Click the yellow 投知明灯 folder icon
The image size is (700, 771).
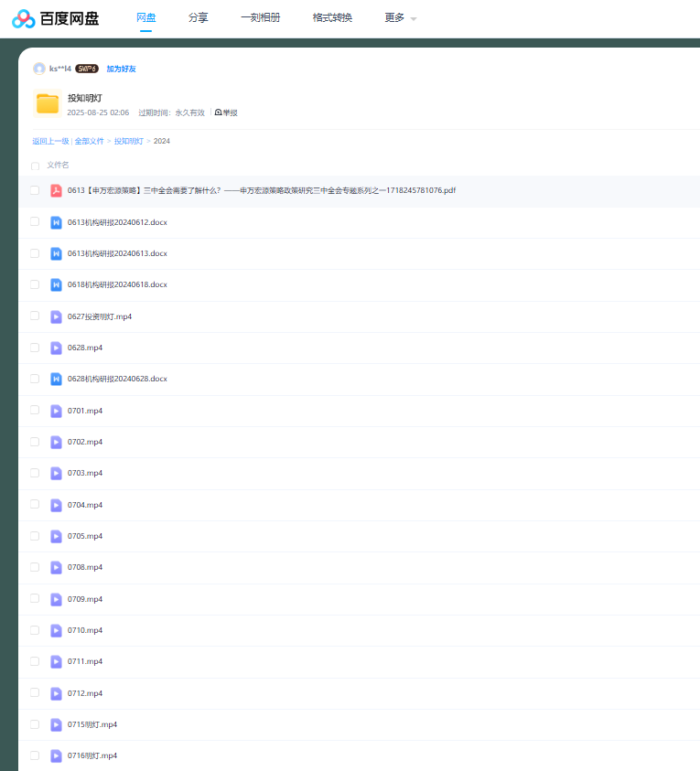(47, 103)
